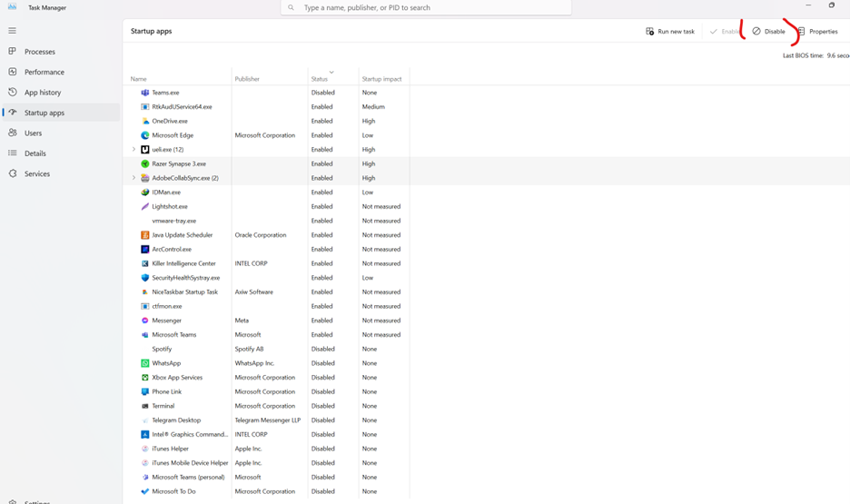Go to the Services page
Screen dimensions: 850x504
(x=37, y=173)
